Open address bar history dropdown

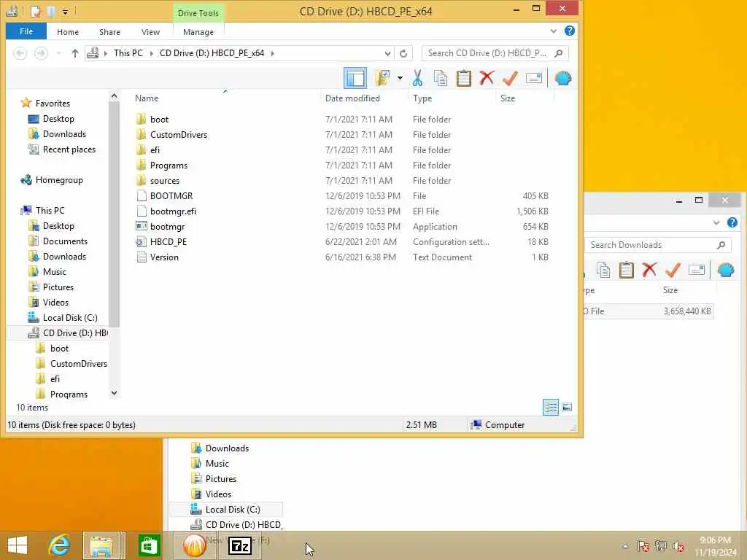387,53
